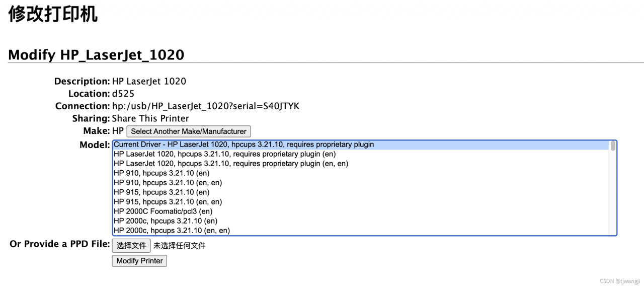This screenshot has width=644, height=287.
Task: Select HP 910 hpcups 3.21.10 (en, en) driver
Action: (168, 183)
